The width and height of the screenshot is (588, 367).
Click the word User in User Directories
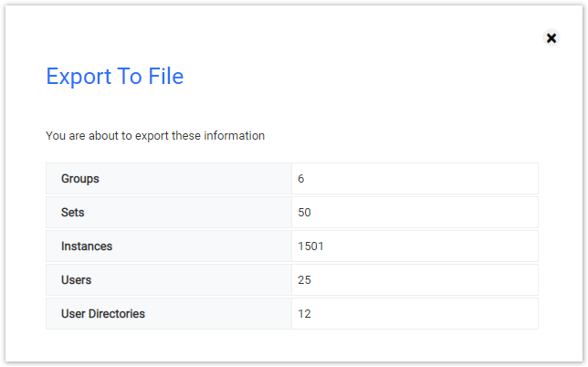pyautogui.click(x=73, y=314)
